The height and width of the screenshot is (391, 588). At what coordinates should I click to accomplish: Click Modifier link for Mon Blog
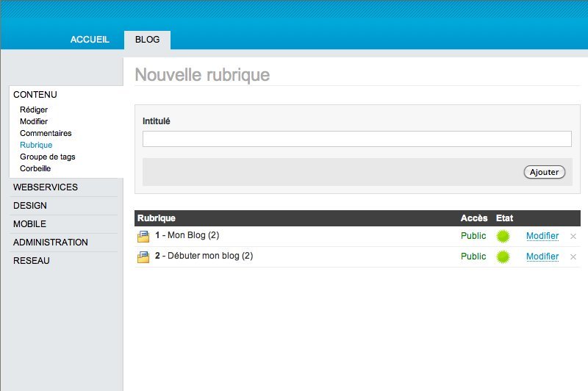pyautogui.click(x=542, y=236)
